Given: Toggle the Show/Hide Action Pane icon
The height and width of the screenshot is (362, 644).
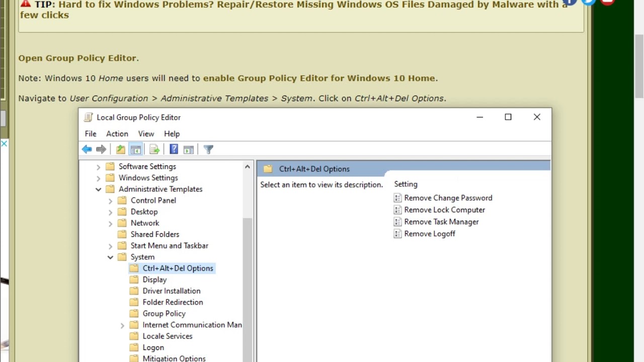Looking at the screenshot, I should pos(189,149).
